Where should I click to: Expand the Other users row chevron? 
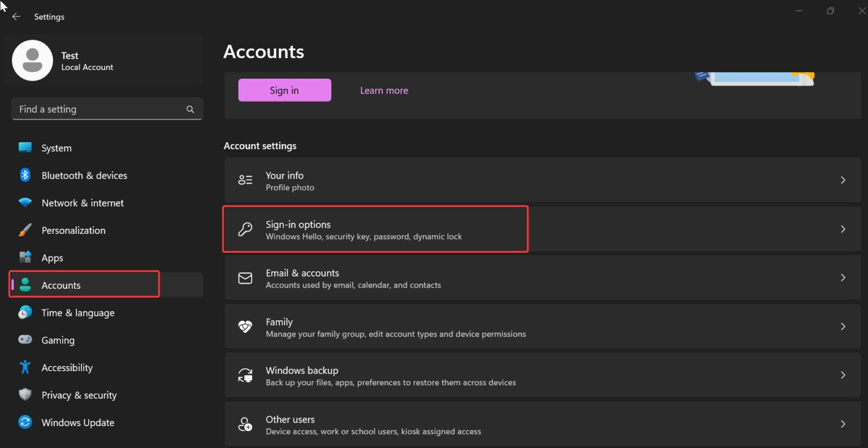pos(843,424)
